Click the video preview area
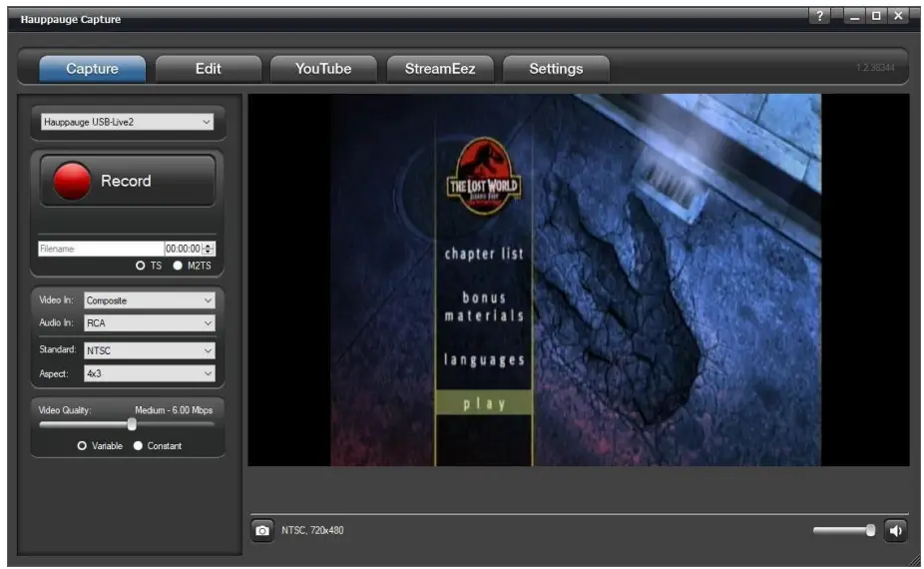Image resolution: width=924 pixels, height=569 pixels. [579, 281]
